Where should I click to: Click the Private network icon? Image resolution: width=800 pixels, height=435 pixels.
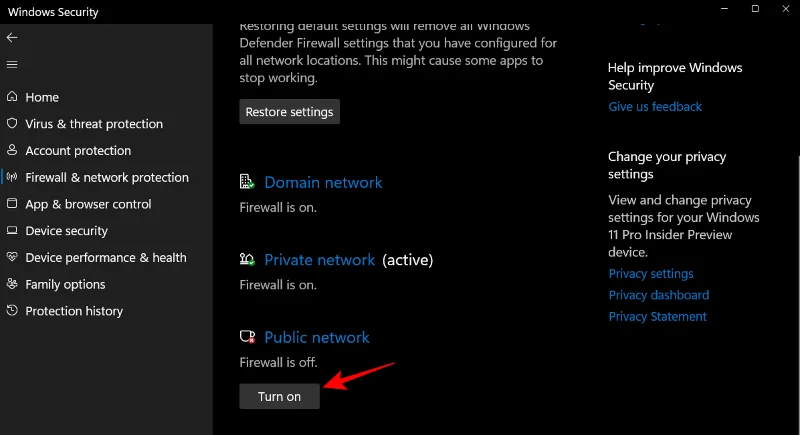coord(247,259)
